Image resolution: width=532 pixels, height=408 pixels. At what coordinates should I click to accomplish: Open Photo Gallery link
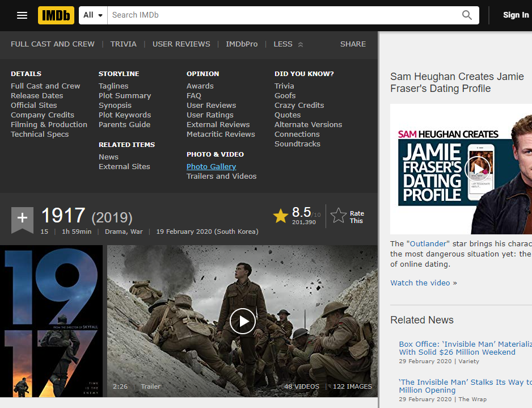[212, 167]
